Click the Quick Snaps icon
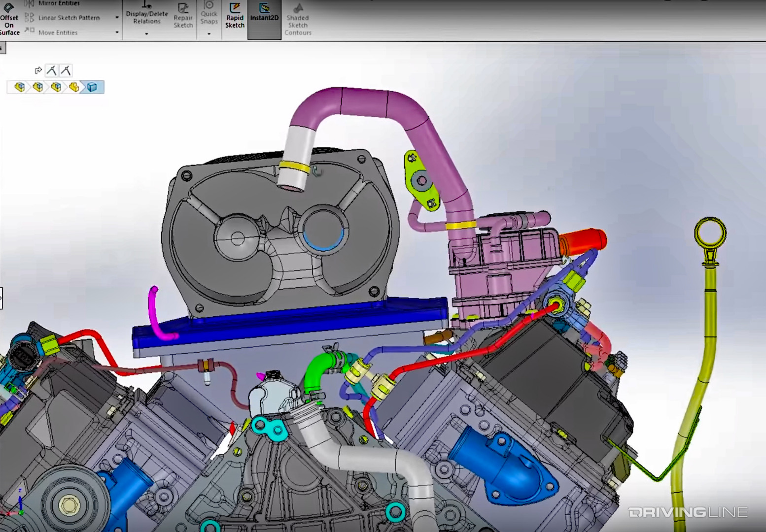Screen dimensions: 766x532 tap(209, 15)
